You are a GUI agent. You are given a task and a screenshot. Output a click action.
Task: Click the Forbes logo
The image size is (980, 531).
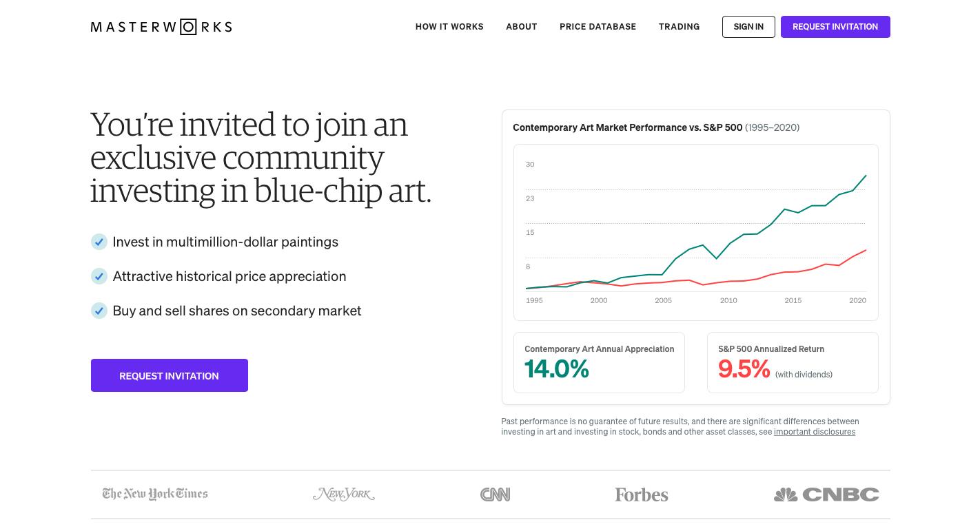tap(641, 494)
